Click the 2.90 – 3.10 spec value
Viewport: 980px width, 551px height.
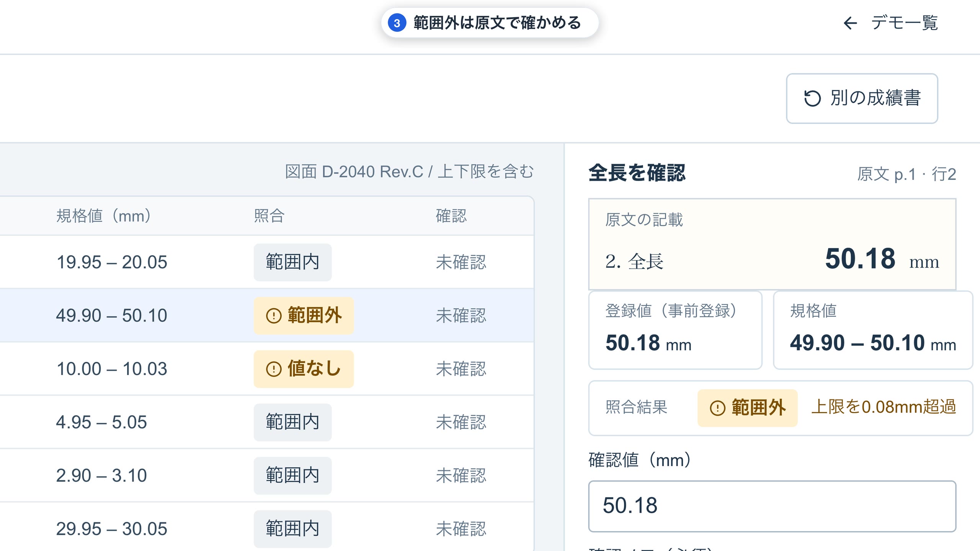click(x=101, y=476)
